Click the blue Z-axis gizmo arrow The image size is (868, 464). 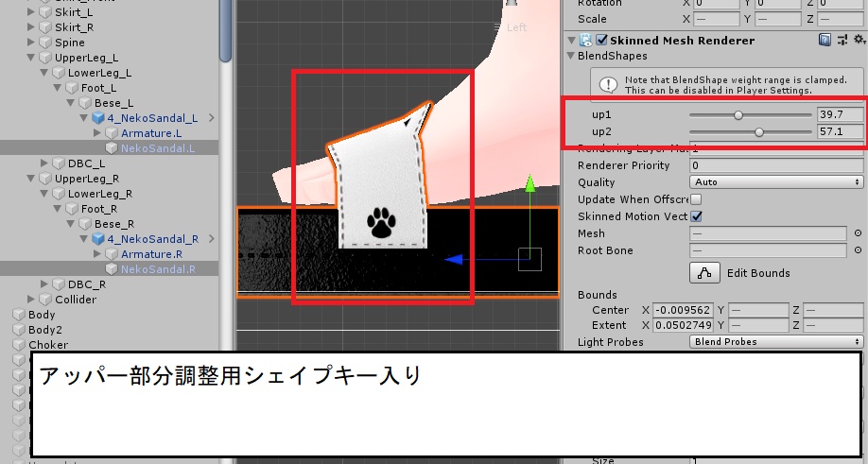point(455,259)
